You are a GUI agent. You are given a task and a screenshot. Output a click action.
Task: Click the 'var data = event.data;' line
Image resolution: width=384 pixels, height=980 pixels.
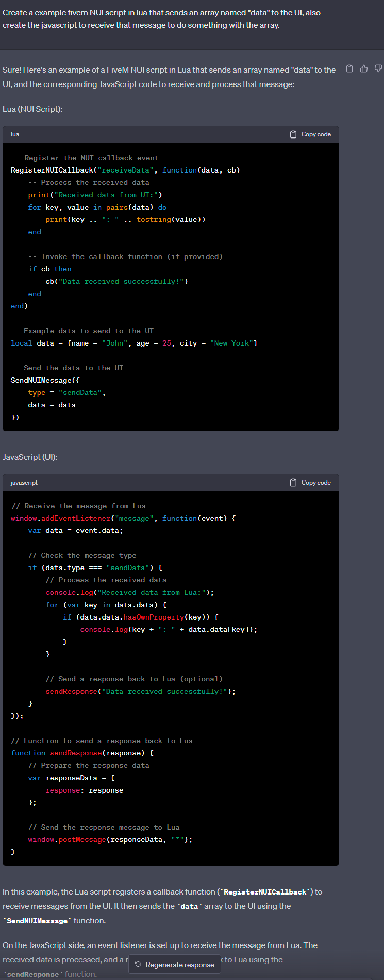click(x=76, y=530)
